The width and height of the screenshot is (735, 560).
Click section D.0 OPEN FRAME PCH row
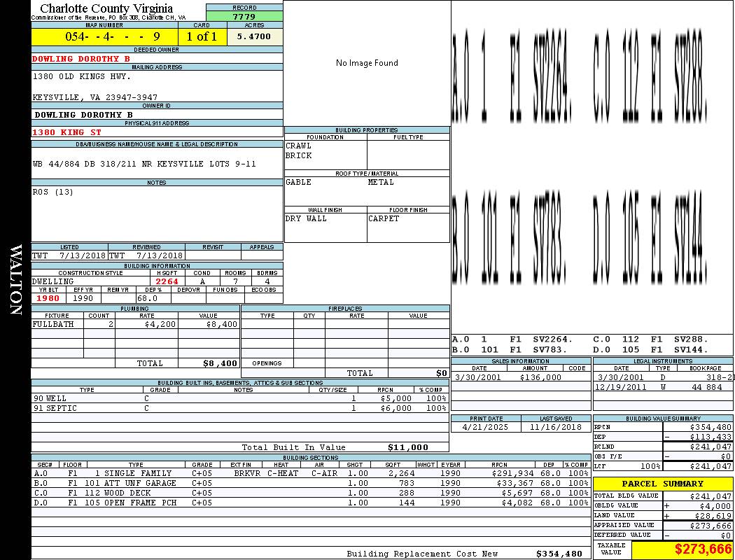point(311,503)
